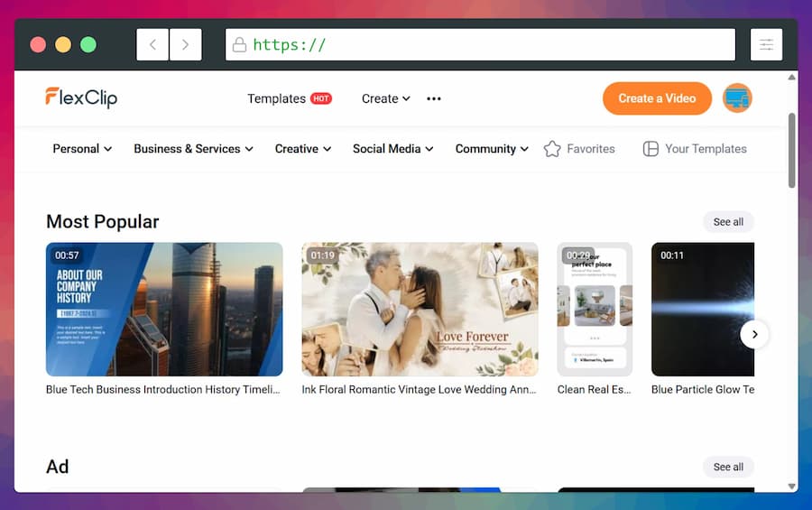This screenshot has height=510, width=812.
Task: Select the blue particle glow thumbnail
Action: pos(703,310)
